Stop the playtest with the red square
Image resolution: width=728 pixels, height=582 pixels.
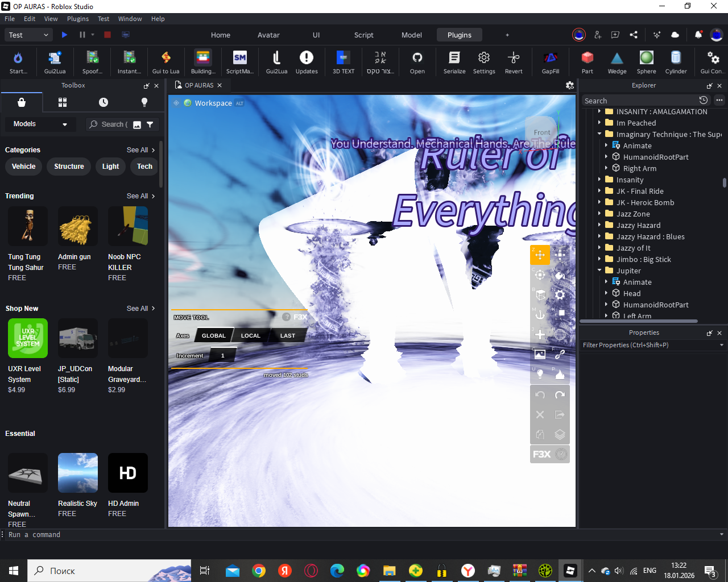point(107,35)
